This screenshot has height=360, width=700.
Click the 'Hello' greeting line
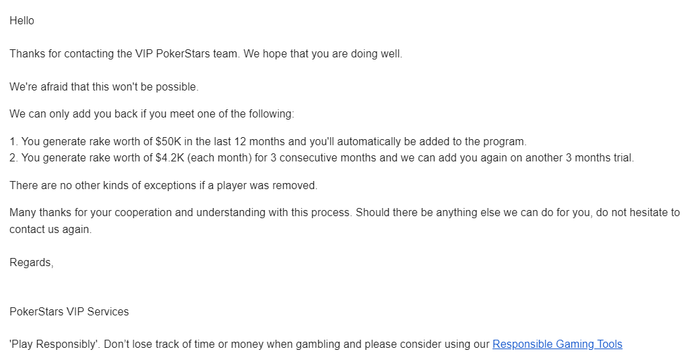point(22,21)
